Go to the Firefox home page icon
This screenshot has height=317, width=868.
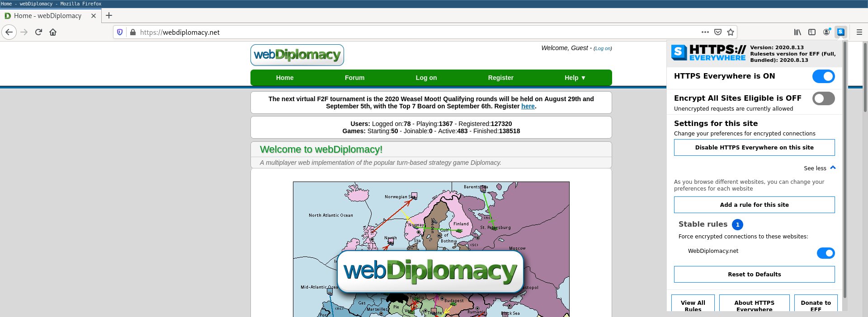tap(53, 32)
